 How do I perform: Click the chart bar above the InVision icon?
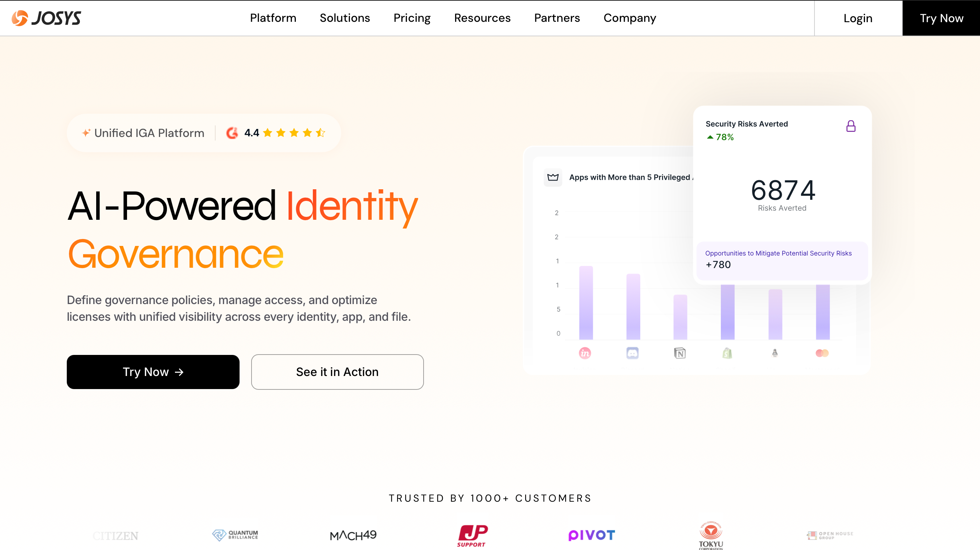point(586,303)
